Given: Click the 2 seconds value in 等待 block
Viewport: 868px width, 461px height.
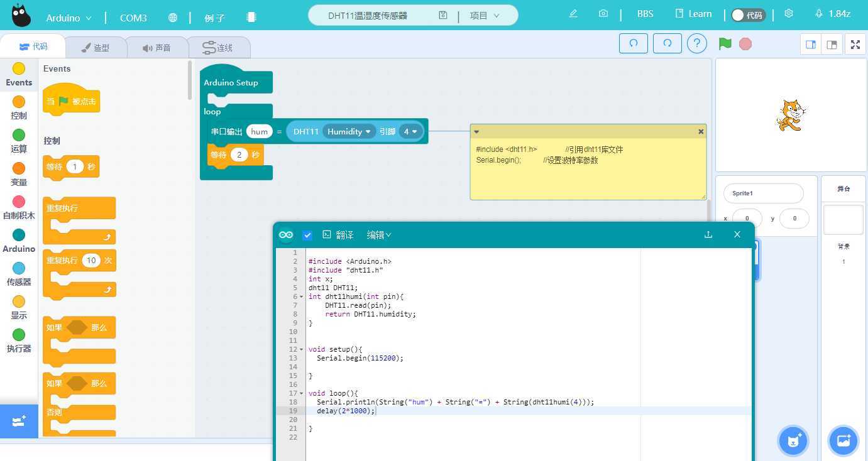Looking at the screenshot, I should pyautogui.click(x=239, y=155).
